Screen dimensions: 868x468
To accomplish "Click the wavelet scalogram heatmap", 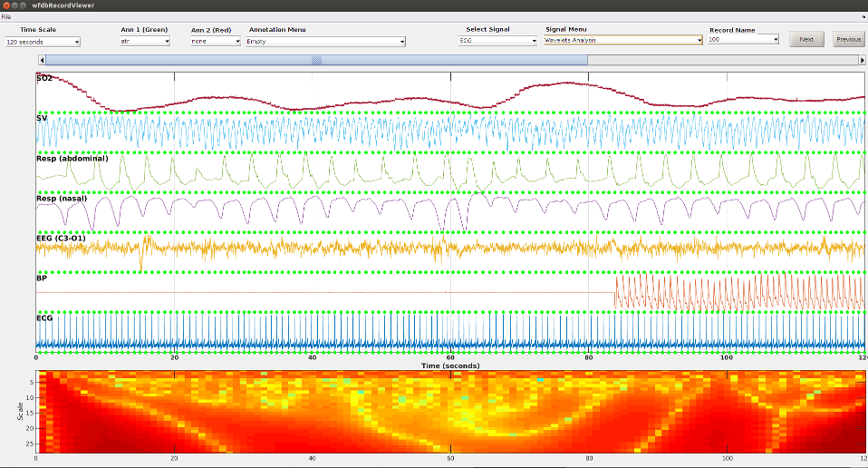I will coord(450,412).
